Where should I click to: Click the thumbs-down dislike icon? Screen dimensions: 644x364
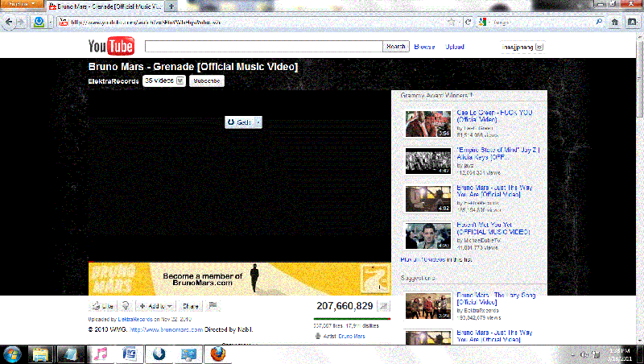coord(126,306)
